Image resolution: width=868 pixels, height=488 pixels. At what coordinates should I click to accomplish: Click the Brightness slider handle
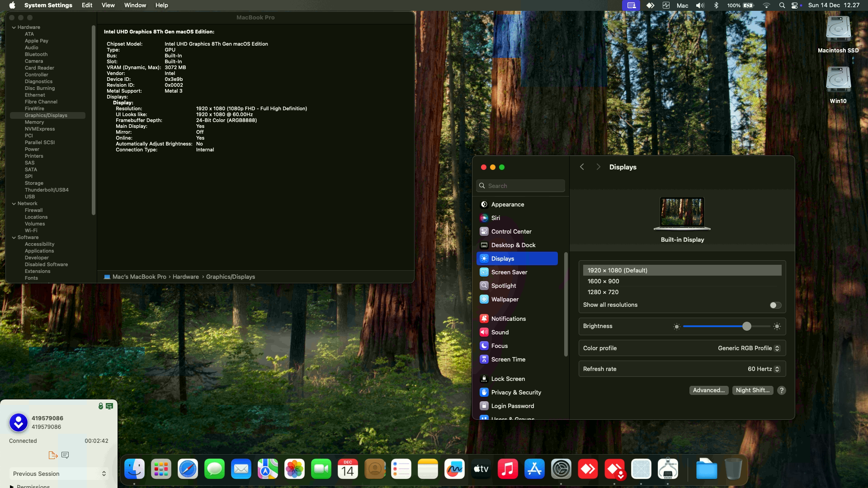point(747,326)
